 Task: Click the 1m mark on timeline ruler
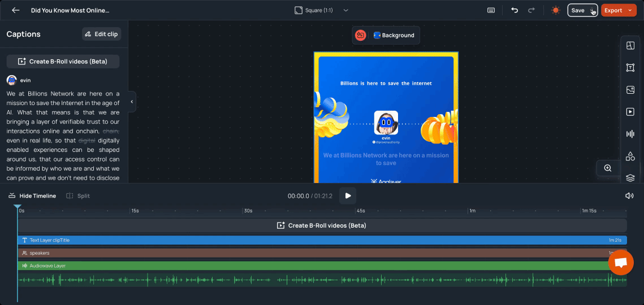tap(473, 211)
